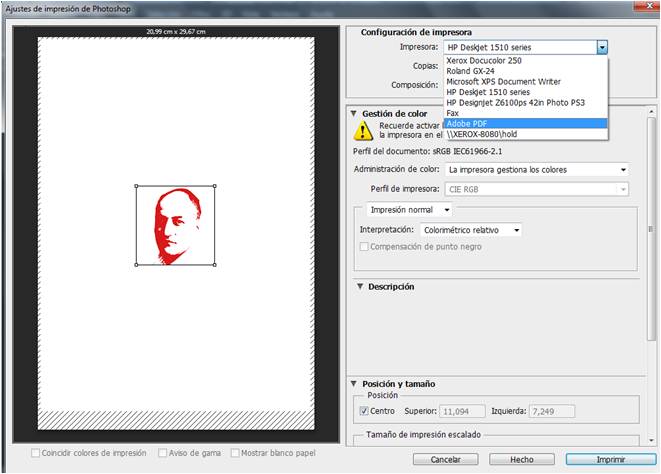Screen dimensions: 661x474
Task: Choose Fax from printer dropdown list
Action: click(452, 113)
